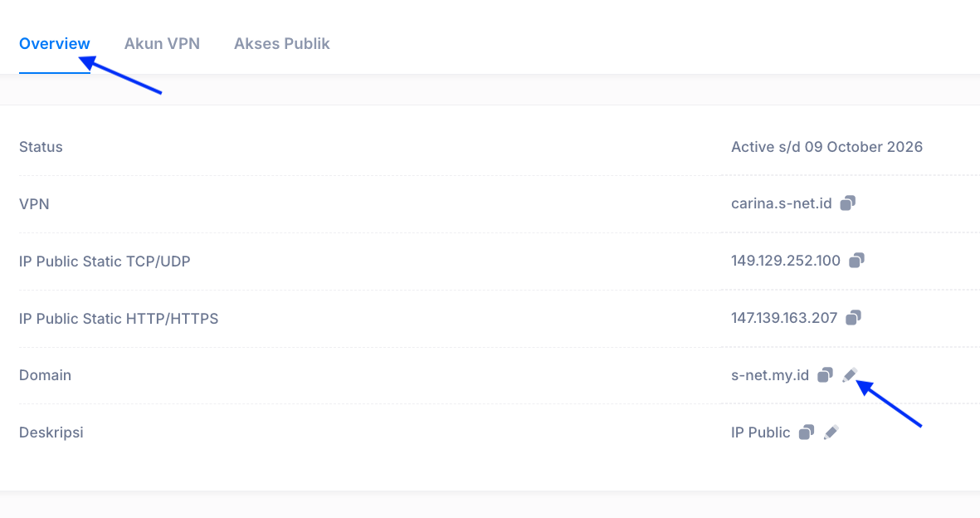Copy the Deskripsi value IP Public
The image size is (980, 518).
point(807,432)
